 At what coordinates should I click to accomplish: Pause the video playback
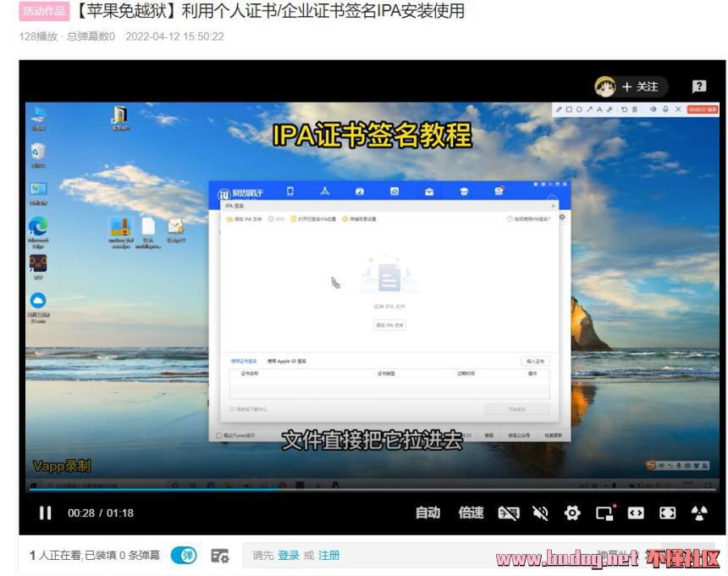pyautogui.click(x=46, y=512)
